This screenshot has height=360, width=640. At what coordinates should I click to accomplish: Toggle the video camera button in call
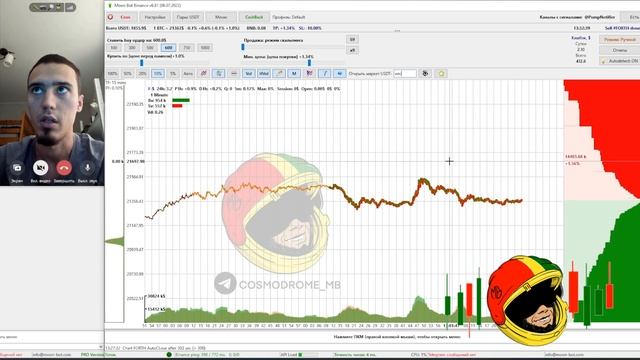pyautogui.click(x=40, y=168)
